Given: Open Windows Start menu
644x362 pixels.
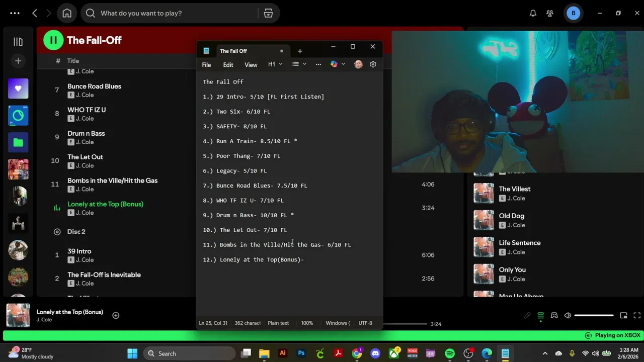Looking at the screenshot, I should coord(132,353).
